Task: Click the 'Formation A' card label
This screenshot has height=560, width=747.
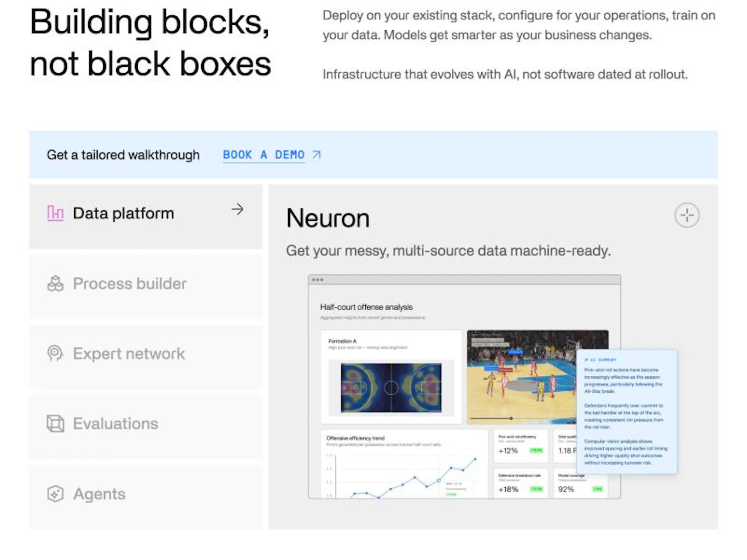Action: [x=342, y=341]
